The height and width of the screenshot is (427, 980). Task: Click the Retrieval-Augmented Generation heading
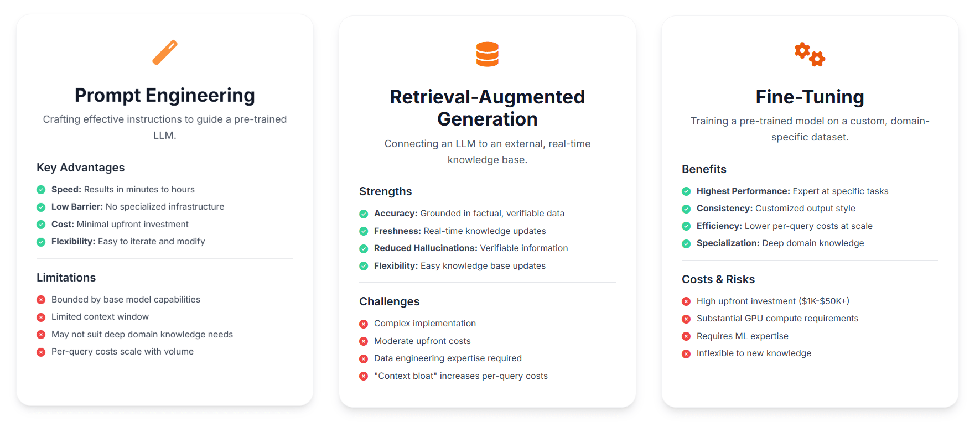tap(488, 108)
